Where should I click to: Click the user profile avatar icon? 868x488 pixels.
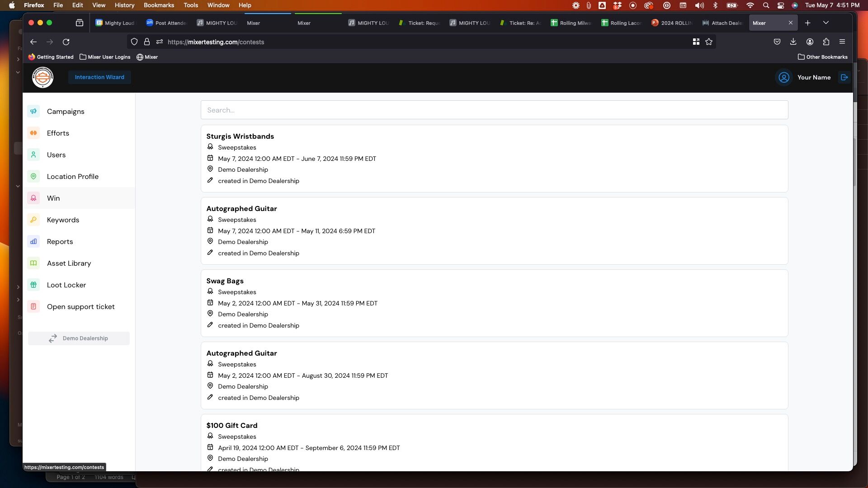783,78
